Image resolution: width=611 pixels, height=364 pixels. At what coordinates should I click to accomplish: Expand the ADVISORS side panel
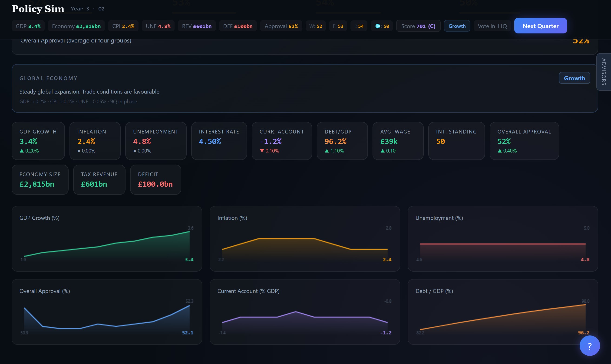coord(603,72)
